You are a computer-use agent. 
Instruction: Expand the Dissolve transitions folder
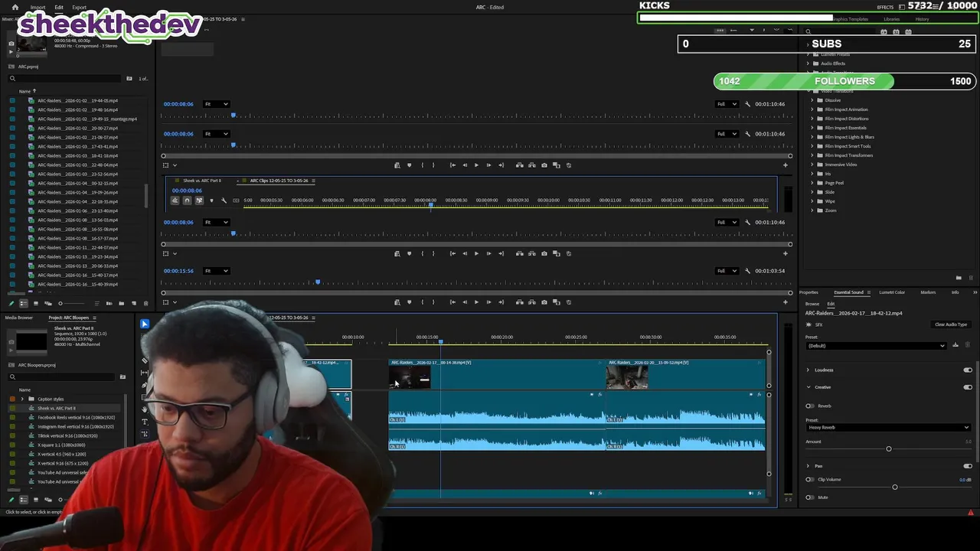click(812, 100)
